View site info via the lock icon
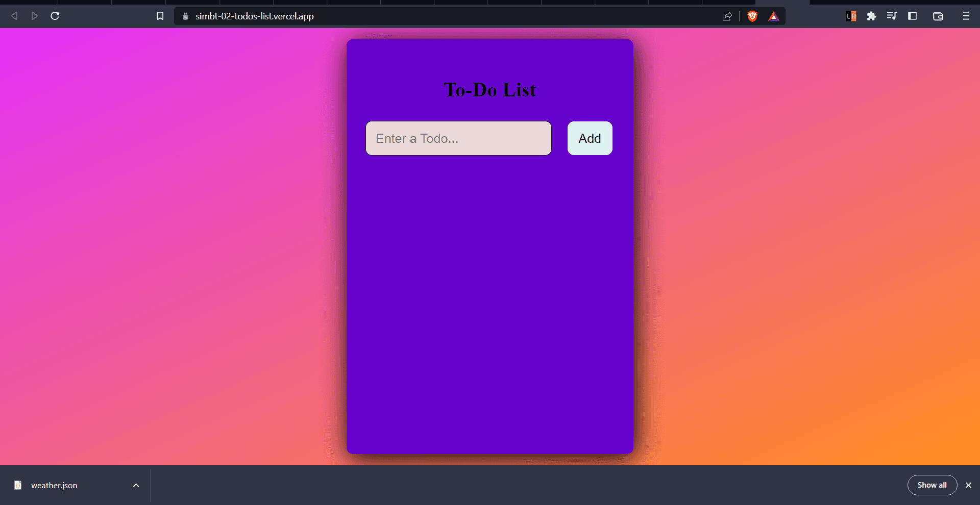Image resolution: width=980 pixels, height=505 pixels. pos(185,16)
